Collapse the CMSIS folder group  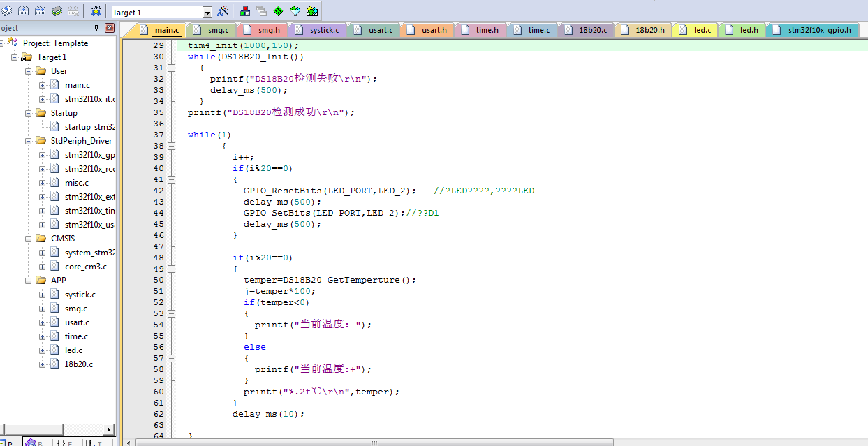[29, 239]
